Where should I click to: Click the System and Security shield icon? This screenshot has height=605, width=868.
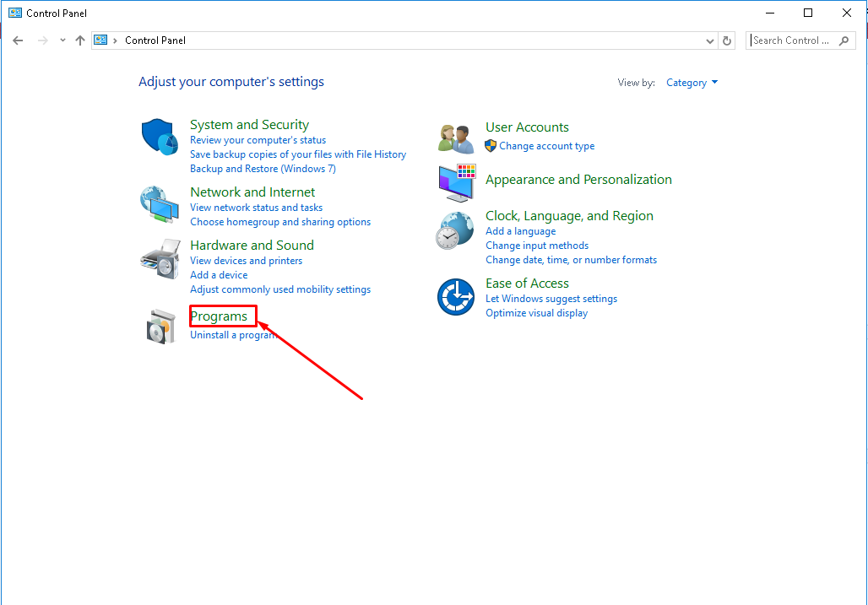point(160,137)
